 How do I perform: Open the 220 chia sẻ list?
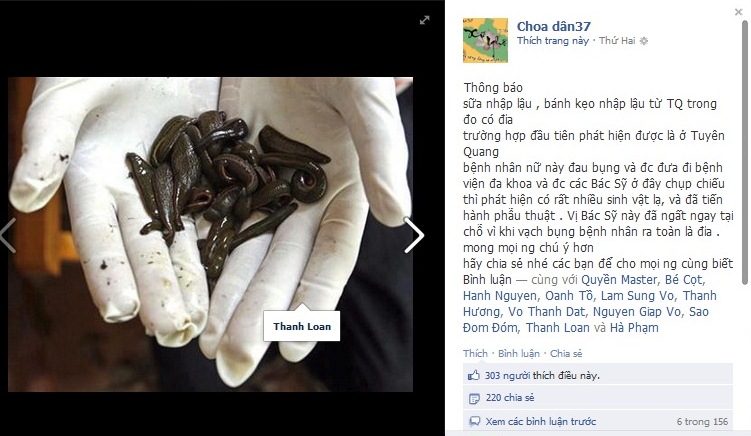510,398
